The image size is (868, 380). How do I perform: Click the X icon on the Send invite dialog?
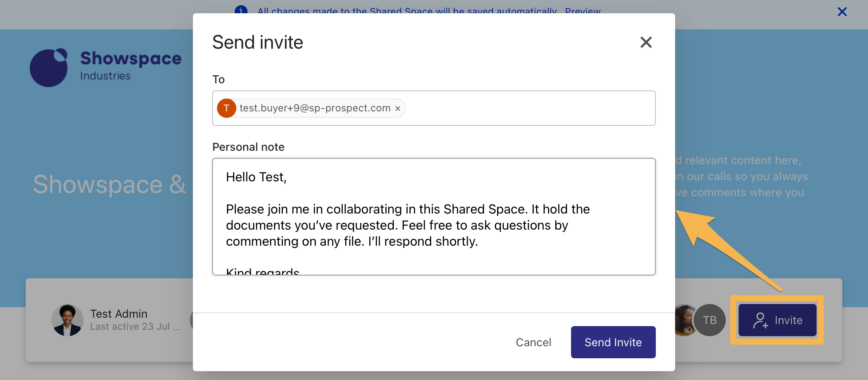(646, 42)
